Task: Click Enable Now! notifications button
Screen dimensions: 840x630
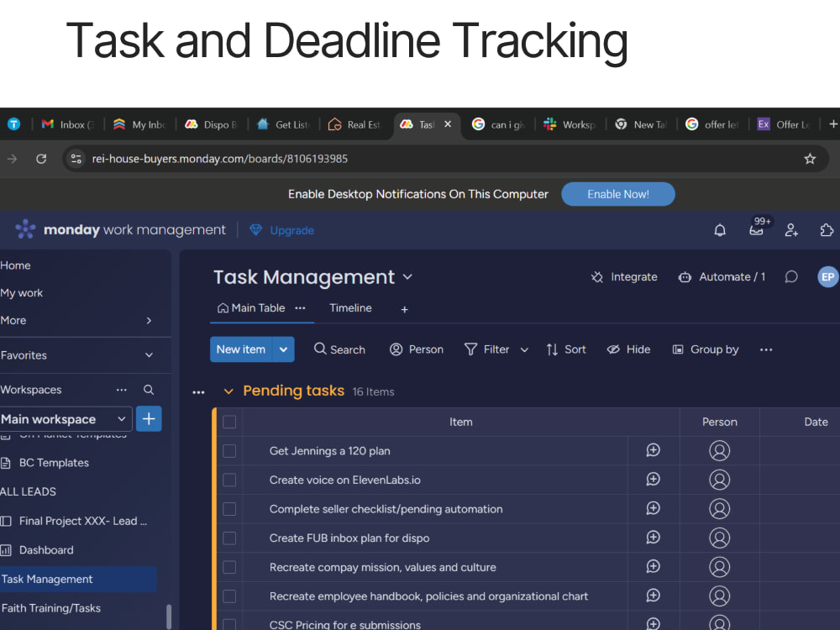Action: pos(618,194)
